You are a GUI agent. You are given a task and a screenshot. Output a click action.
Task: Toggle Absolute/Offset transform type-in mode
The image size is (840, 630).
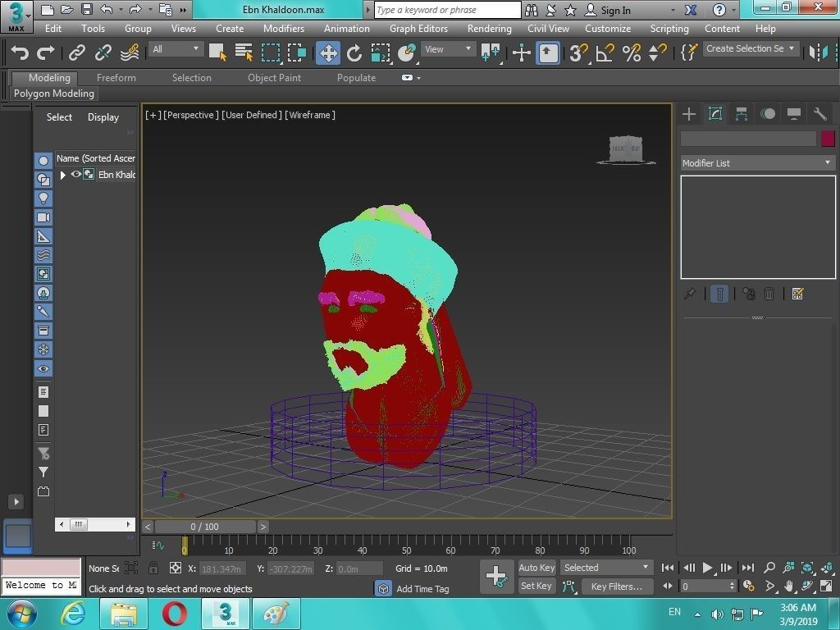click(176, 568)
